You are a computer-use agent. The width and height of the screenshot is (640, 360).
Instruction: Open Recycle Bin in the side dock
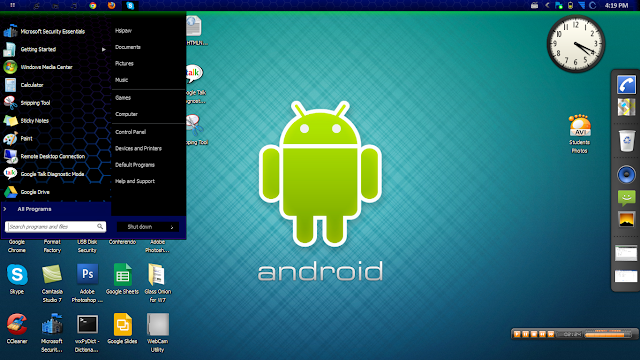coord(626,140)
